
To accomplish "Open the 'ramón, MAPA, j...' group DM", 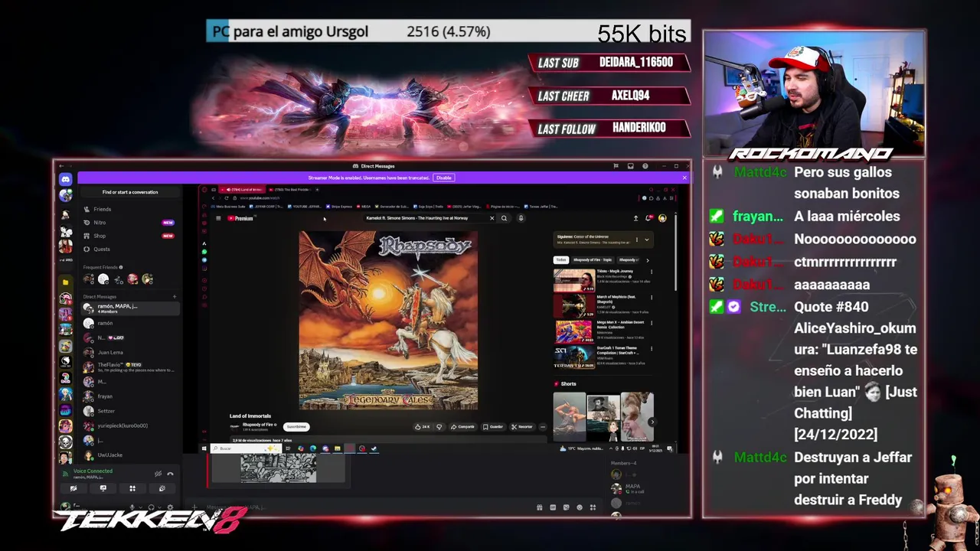I will (130, 308).
